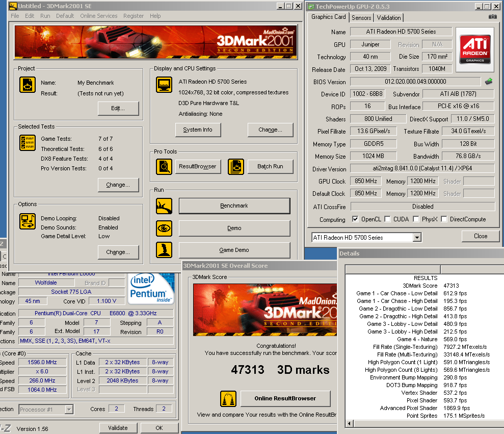Click the BIOS Version field

coord(415,82)
